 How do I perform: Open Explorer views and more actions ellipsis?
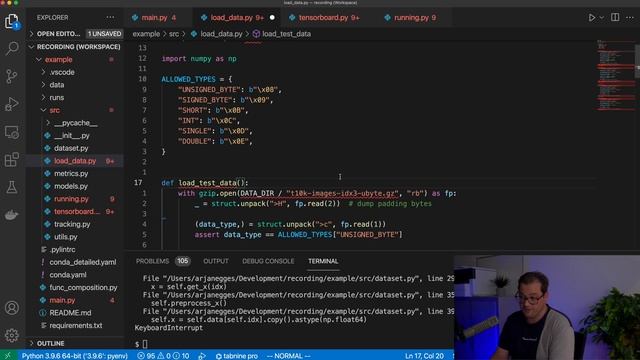(110, 18)
